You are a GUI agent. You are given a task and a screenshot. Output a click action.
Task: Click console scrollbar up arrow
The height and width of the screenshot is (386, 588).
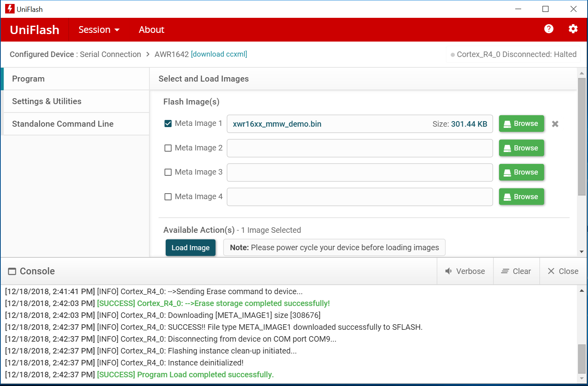[x=582, y=291]
